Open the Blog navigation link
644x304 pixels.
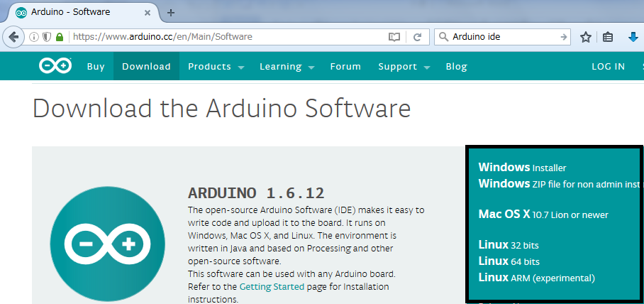point(456,67)
